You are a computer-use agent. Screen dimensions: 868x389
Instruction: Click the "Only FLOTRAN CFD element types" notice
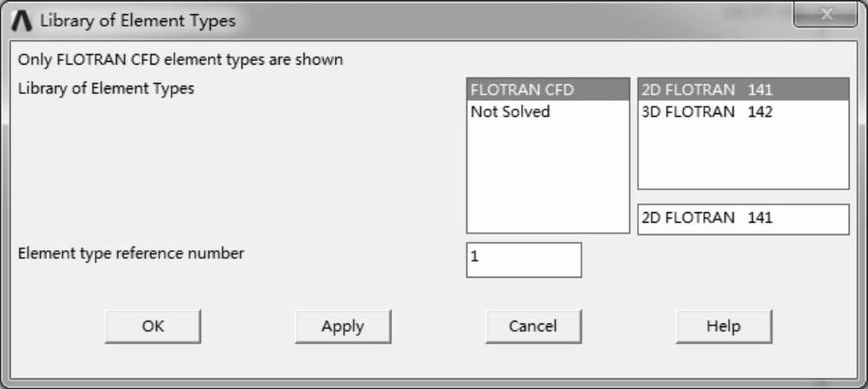click(x=181, y=60)
